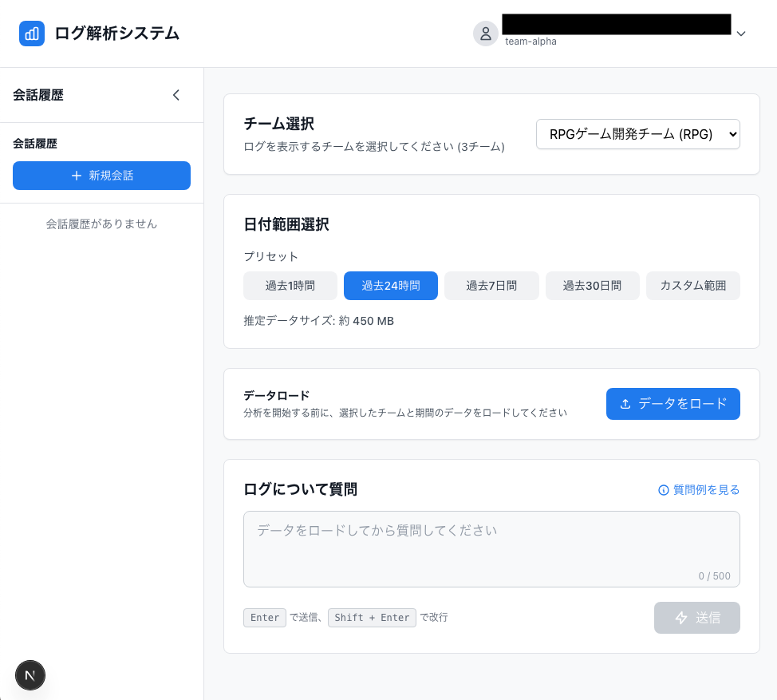Click the 送信 send button
777x700 pixels.
click(x=696, y=617)
